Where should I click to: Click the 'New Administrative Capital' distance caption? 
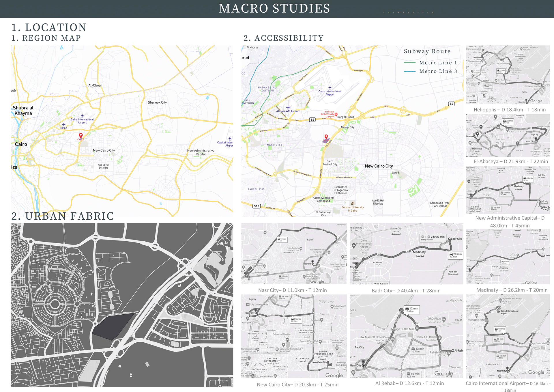click(x=510, y=222)
